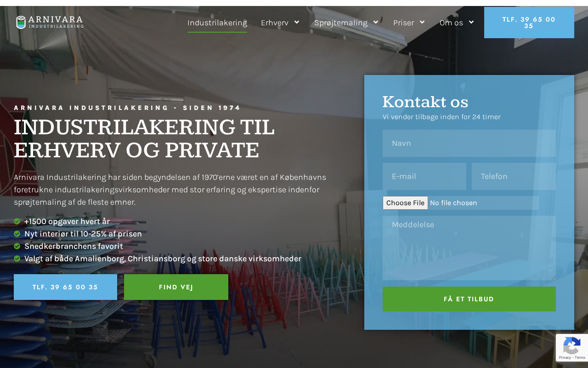Click the header TLF. 39 65 00 35 button
588x368 pixels.
coord(529,23)
